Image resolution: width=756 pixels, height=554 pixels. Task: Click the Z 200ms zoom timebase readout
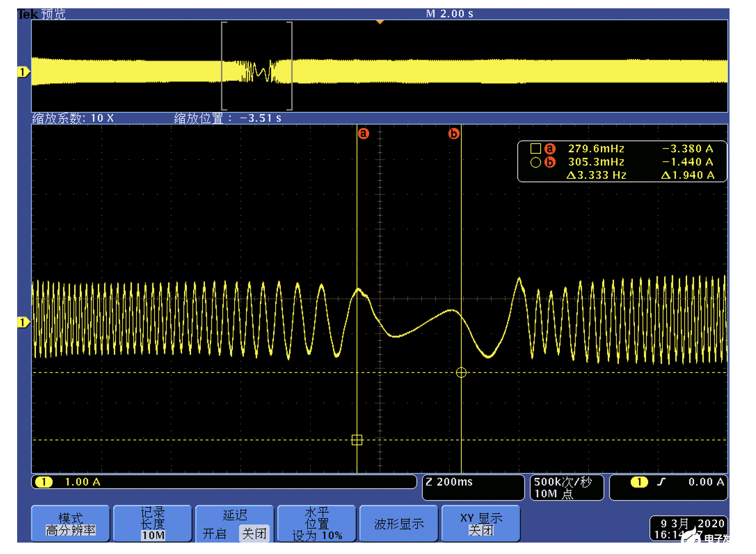click(x=473, y=487)
